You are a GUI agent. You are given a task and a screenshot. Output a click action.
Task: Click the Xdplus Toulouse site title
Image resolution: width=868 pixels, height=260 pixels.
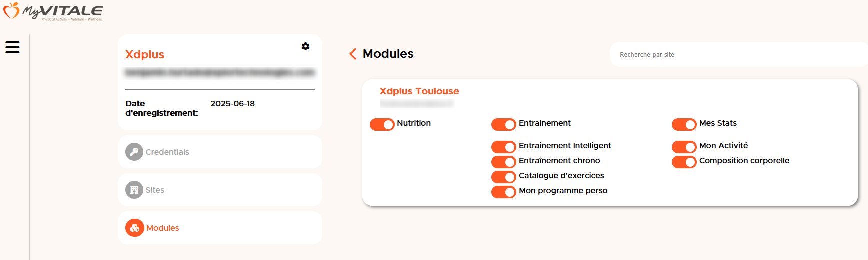[x=419, y=91]
